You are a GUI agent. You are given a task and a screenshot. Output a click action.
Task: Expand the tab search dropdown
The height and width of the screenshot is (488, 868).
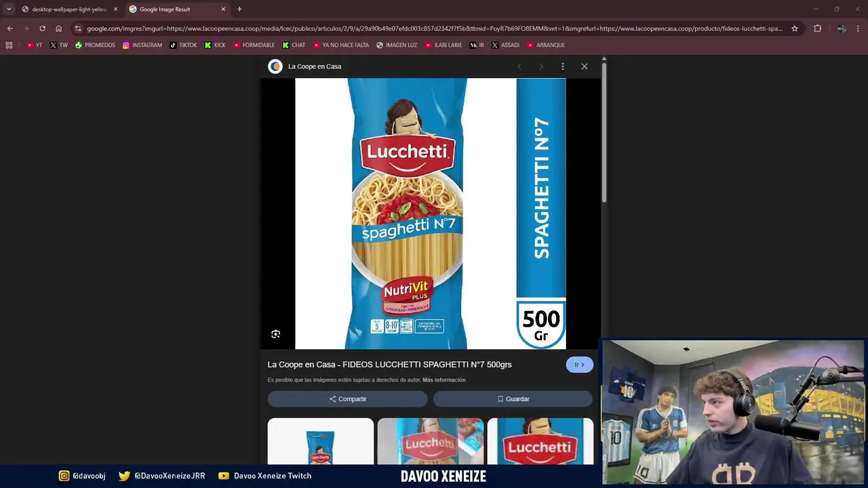click(x=9, y=9)
